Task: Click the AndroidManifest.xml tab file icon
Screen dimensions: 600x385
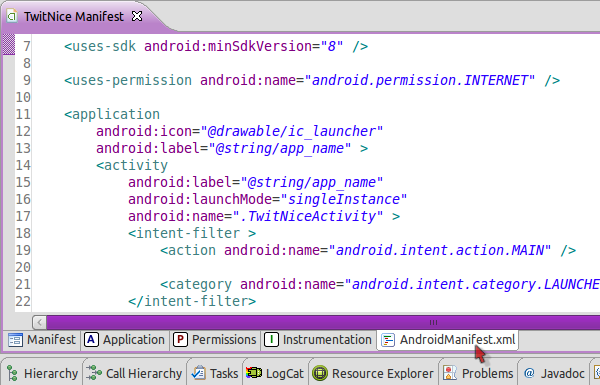Action: 388,340
